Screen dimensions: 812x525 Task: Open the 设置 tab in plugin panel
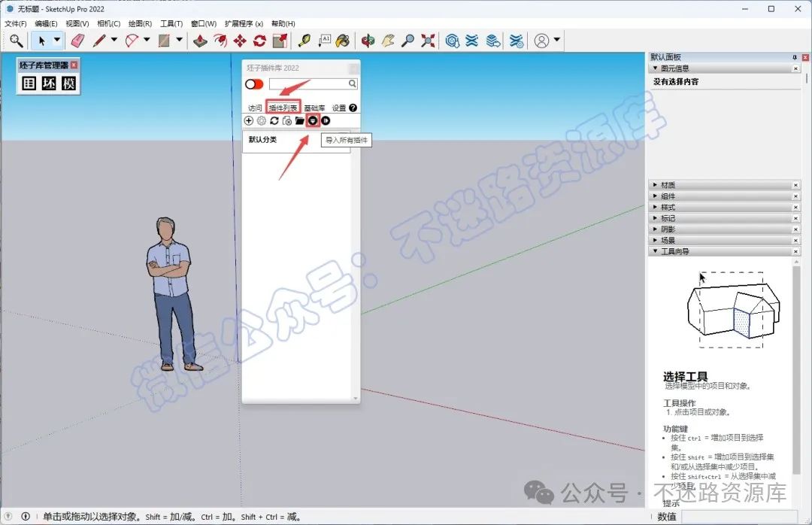point(338,108)
